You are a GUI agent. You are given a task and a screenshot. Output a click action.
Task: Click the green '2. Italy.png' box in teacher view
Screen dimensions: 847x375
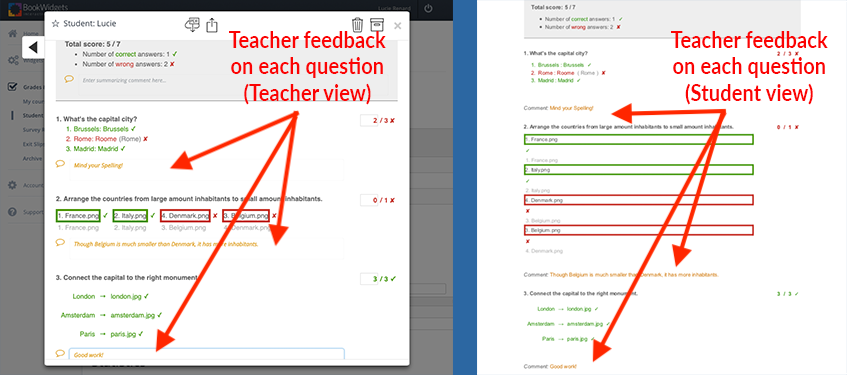pyautogui.click(x=130, y=216)
